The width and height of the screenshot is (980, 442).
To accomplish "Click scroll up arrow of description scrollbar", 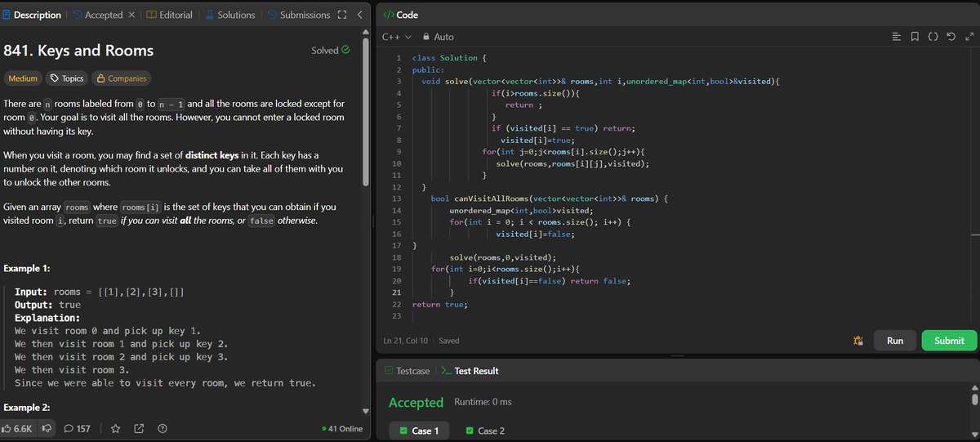I will click(366, 33).
